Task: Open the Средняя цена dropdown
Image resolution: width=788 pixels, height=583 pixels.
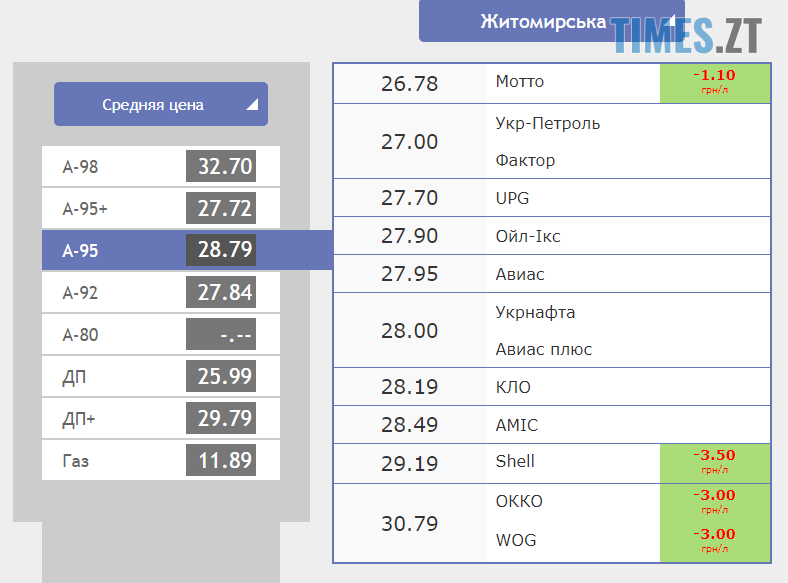Action: tap(160, 104)
